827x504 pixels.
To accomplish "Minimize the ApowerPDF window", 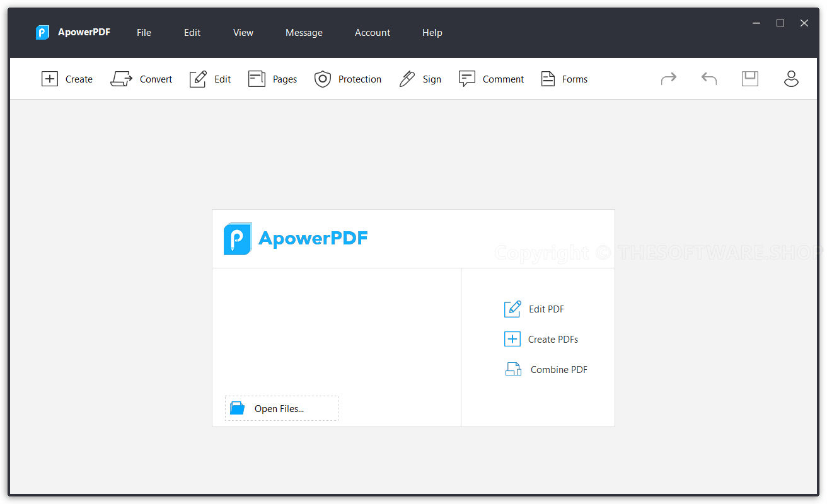I will click(x=756, y=23).
